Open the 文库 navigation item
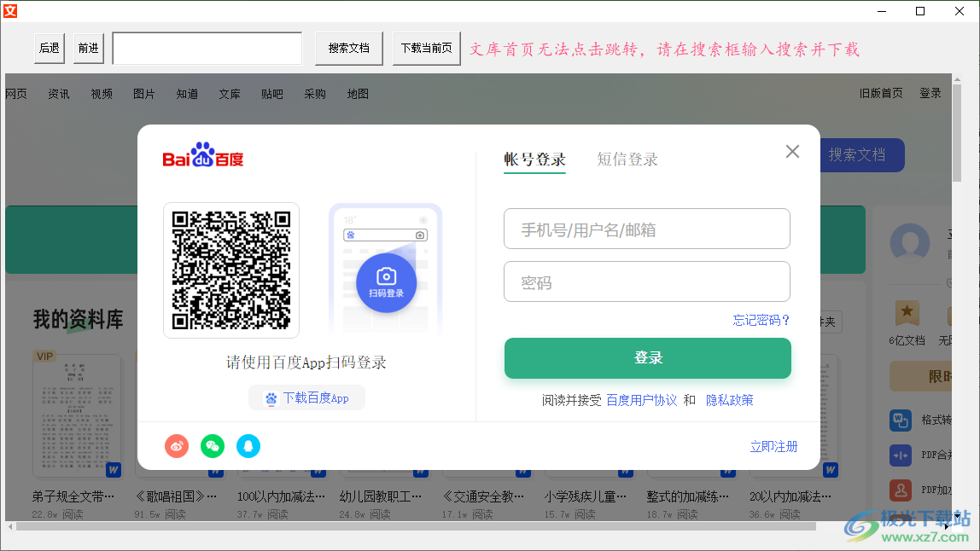This screenshot has height=551, width=980. [230, 94]
